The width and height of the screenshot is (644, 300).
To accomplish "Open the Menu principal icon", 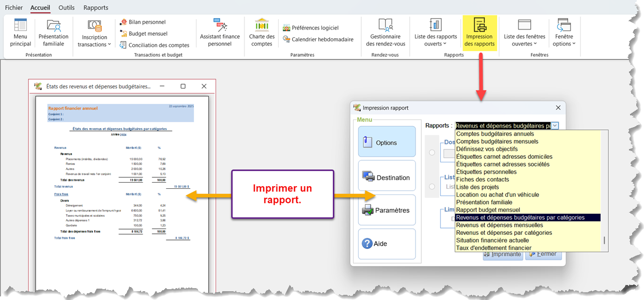I will 20,33.
